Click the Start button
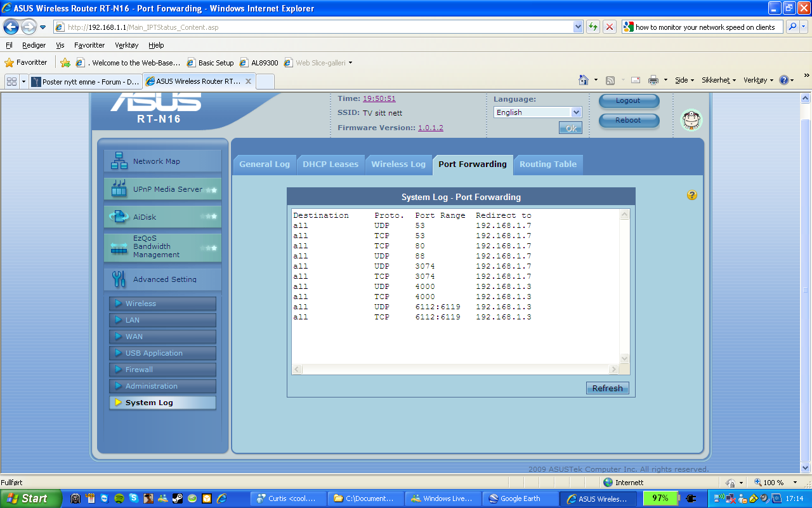Screen dimensions: 812x508 click(x=30, y=498)
